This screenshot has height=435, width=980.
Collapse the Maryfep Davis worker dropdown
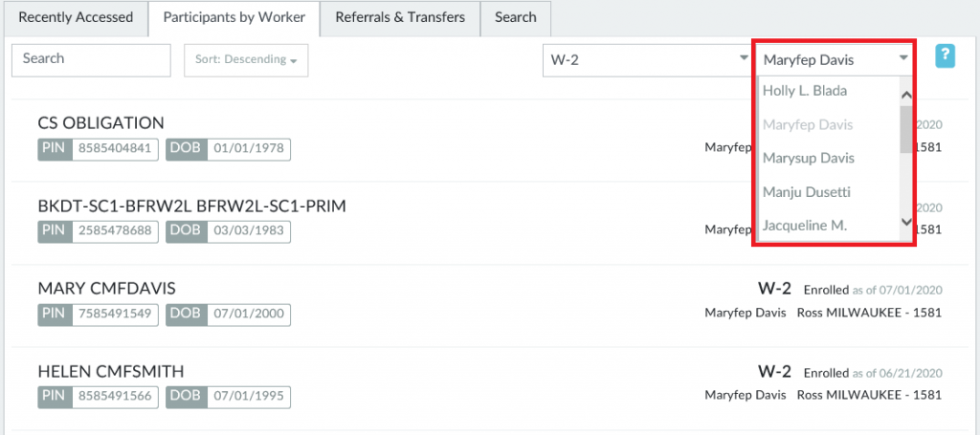click(834, 60)
